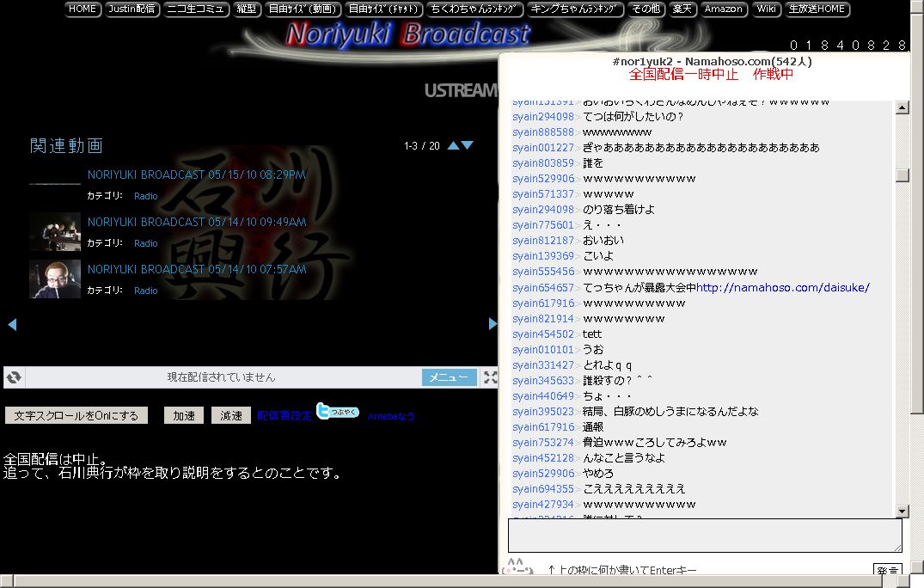Image resolution: width=924 pixels, height=588 pixels.
Task: Click Radio category of 09:49AM broadcast
Action: click(x=145, y=243)
